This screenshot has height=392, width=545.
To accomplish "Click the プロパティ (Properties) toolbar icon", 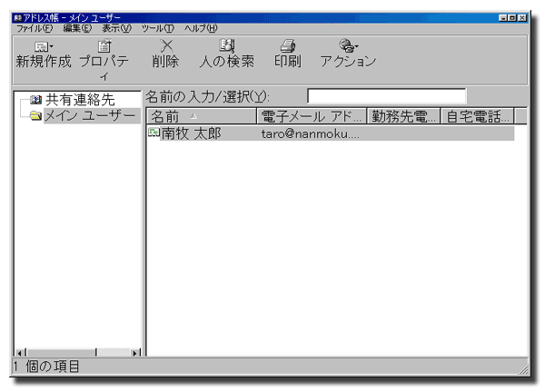I will (x=104, y=45).
